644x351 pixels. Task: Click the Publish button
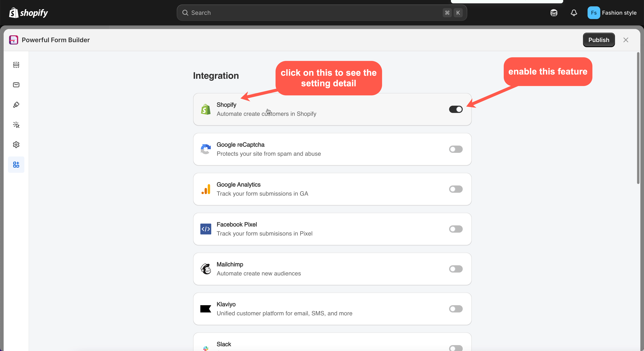click(598, 40)
